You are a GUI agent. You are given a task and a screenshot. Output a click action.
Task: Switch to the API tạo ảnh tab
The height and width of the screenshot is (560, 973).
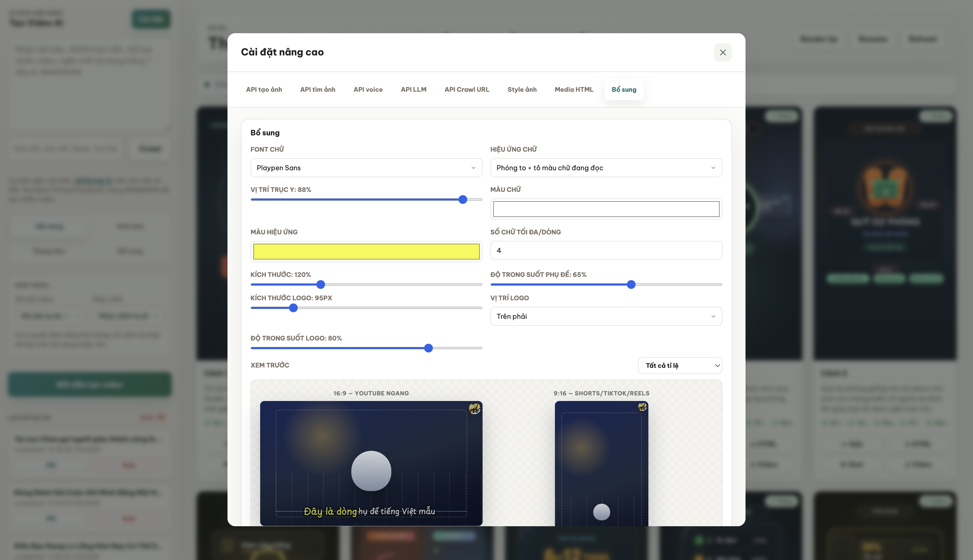click(264, 89)
